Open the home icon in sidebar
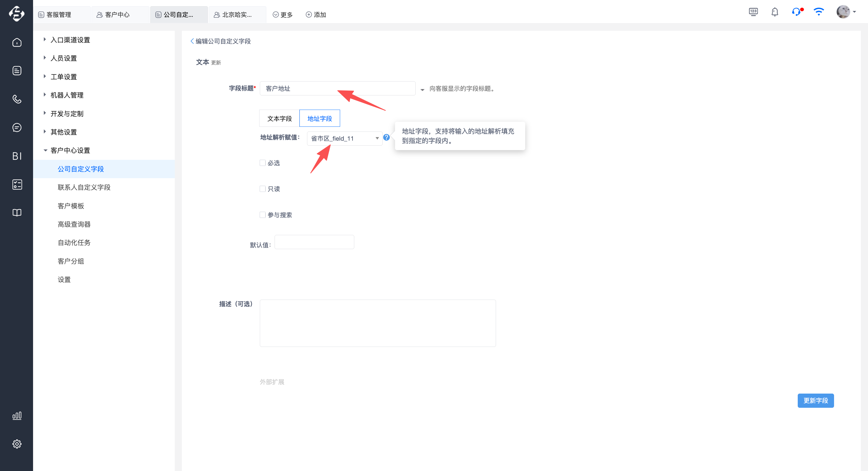The width and height of the screenshot is (868, 471). [17, 43]
